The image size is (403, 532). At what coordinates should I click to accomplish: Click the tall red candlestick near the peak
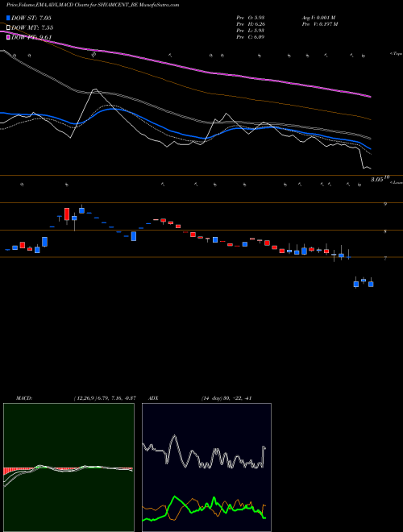click(x=67, y=214)
